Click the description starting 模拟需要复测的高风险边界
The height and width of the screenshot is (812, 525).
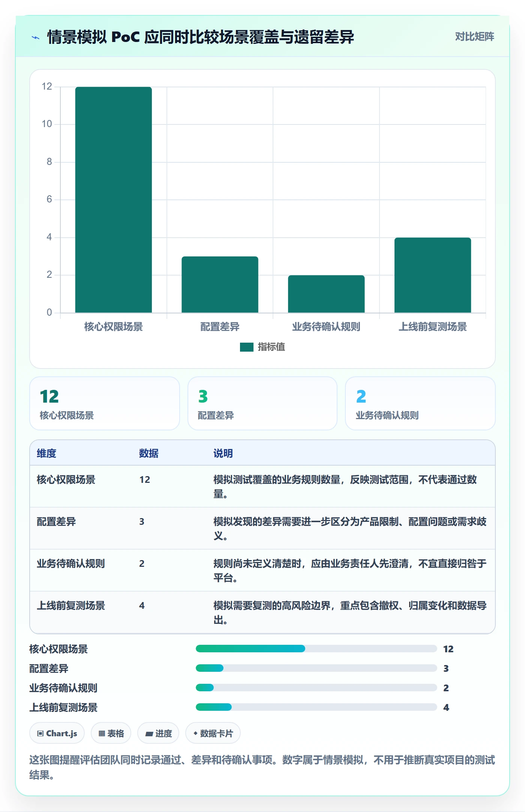pyautogui.click(x=350, y=613)
